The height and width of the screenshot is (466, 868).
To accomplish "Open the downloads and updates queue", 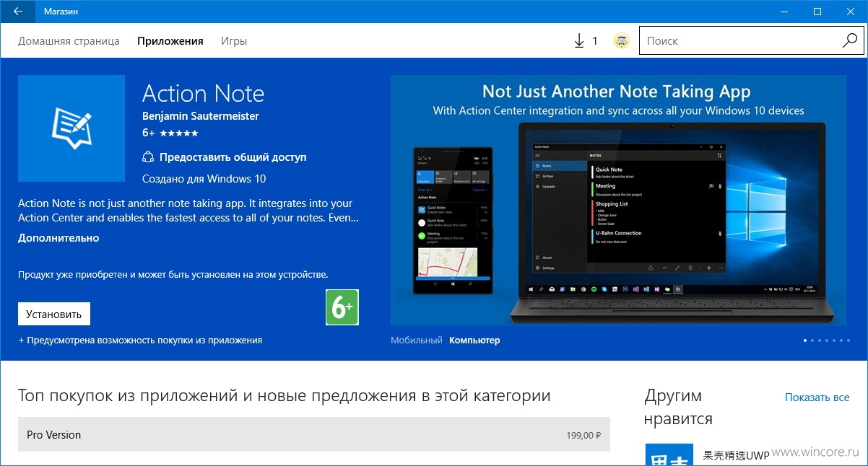I will 586,41.
